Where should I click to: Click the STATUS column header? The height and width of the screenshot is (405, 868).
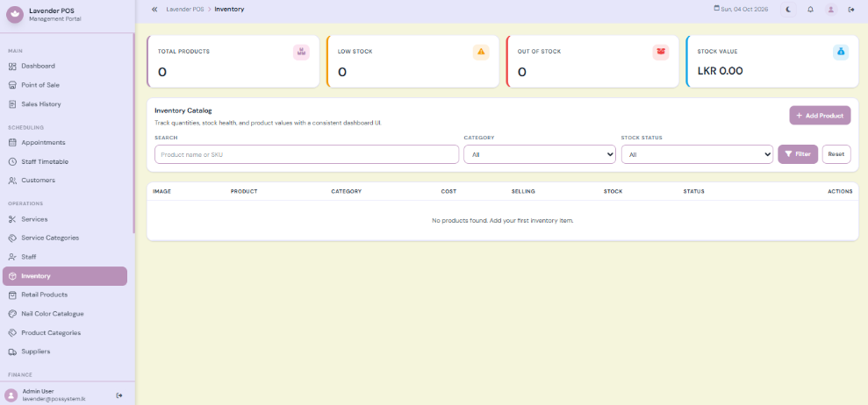click(x=693, y=191)
